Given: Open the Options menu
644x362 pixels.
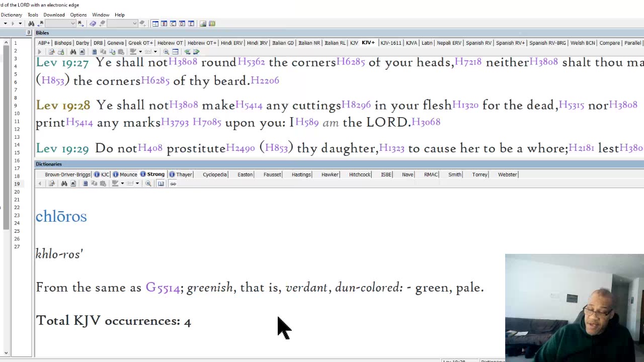Looking at the screenshot, I should click(78, 15).
